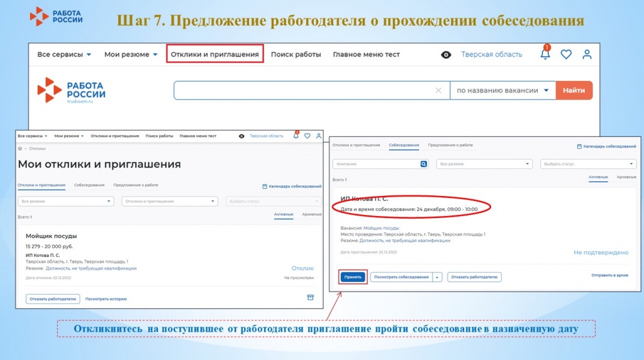This screenshot has height=360, width=644.
Task: Click the Посмотреть историю link
Action: [x=106, y=299]
